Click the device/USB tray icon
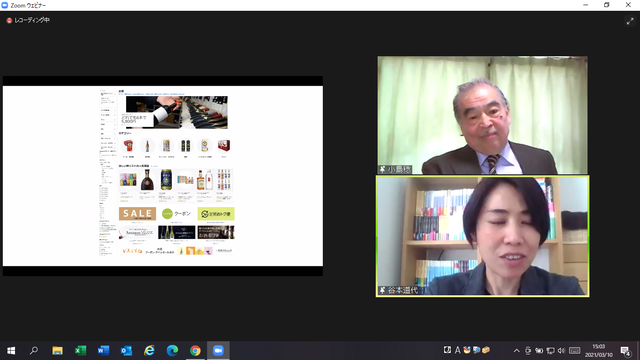This screenshot has width=640, height=360. point(528,351)
